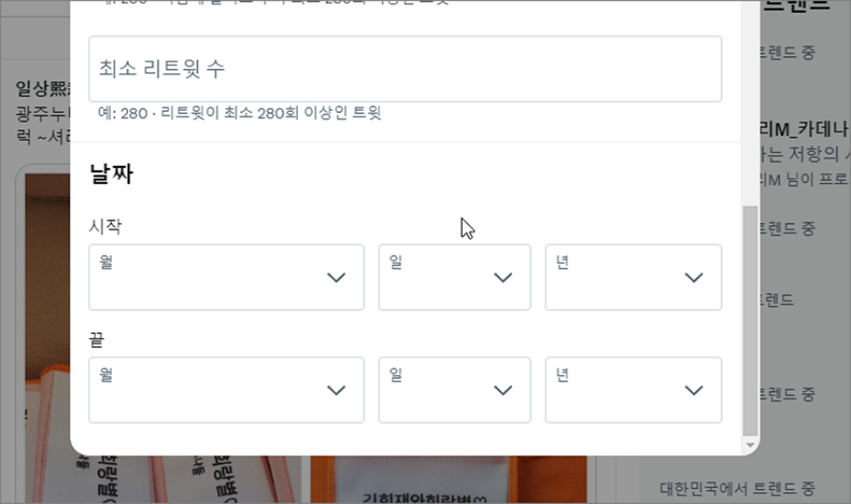The width and height of the screenshot is (851, 504).
Task: Click the chevron arrow in 끝 월 box
Action: coord(336,390)
